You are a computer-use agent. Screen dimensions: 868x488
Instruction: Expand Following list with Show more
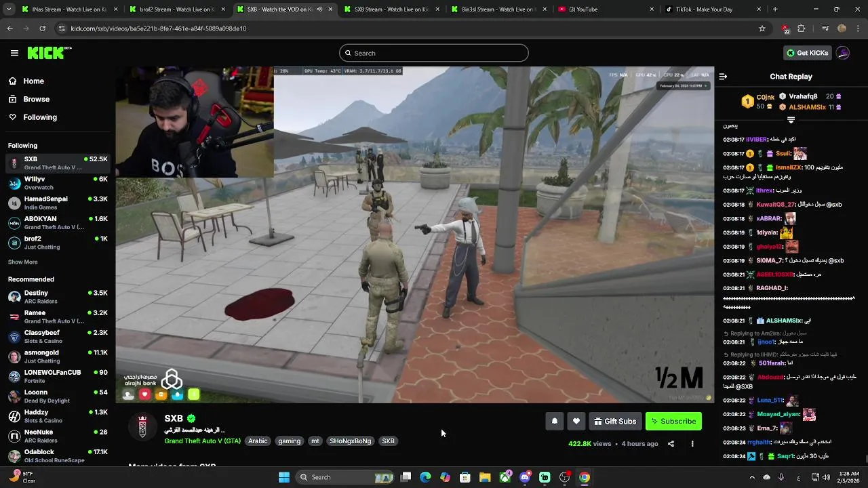[23, 262]
